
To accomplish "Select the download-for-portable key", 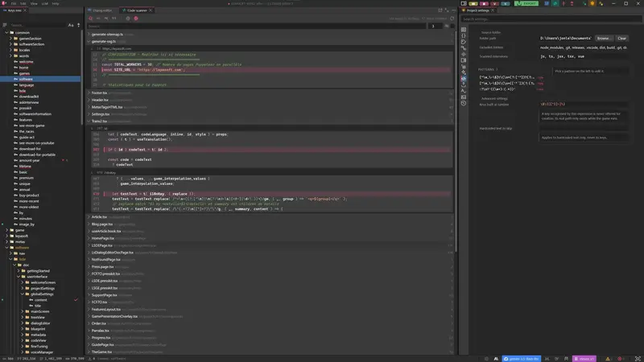I will coord(37,154).
